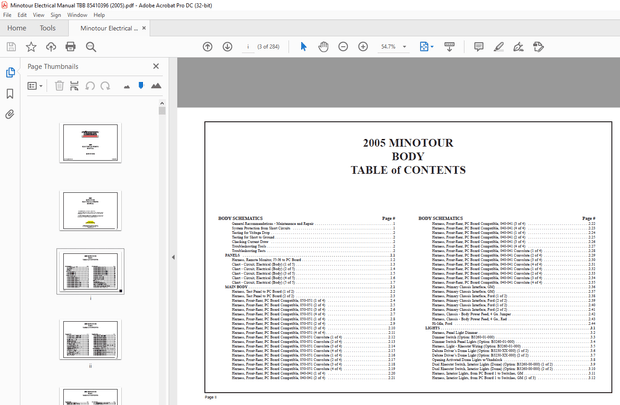Select the fourth page thumbnail
Image resolution: width=620 pixels, height=405 pixels.
click(91, 339)
